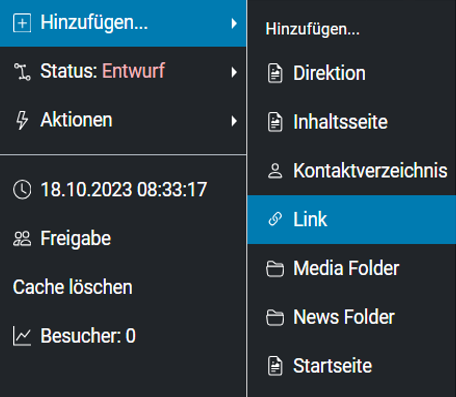Click the person icon for Kontaktverzeichnis
Image resolution: width=456 pixels, height=397 pixels.
275,171
